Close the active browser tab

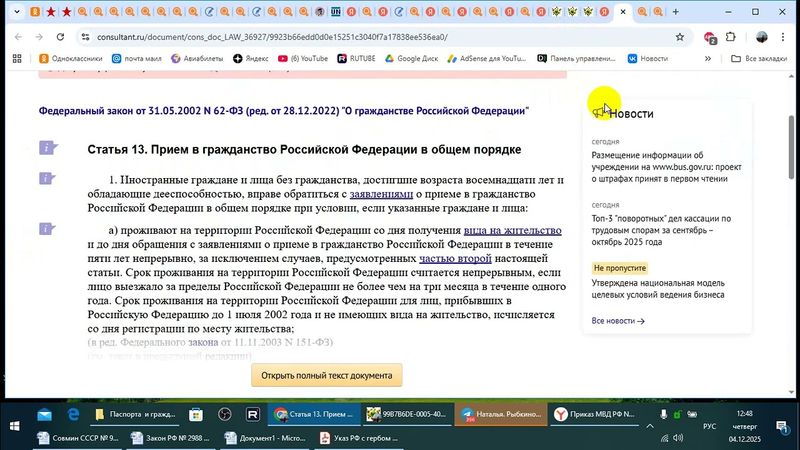(622, 12)
